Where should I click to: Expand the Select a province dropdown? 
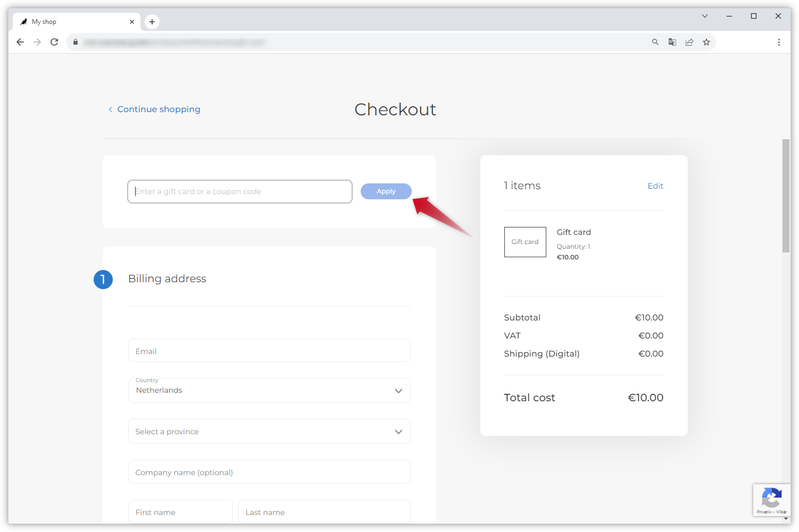pos(269,432)
